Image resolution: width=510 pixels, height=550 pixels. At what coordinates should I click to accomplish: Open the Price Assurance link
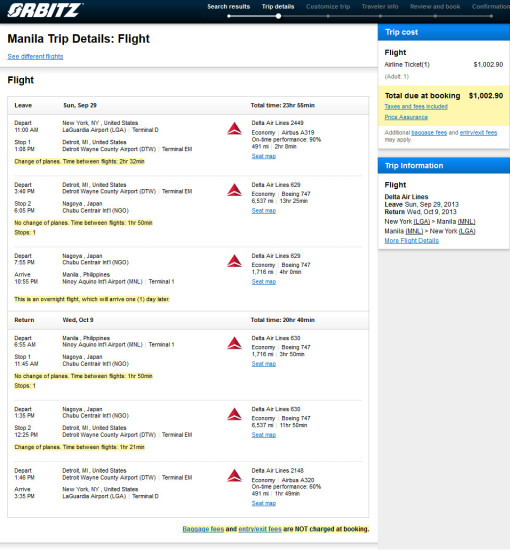tap(406, 117)
